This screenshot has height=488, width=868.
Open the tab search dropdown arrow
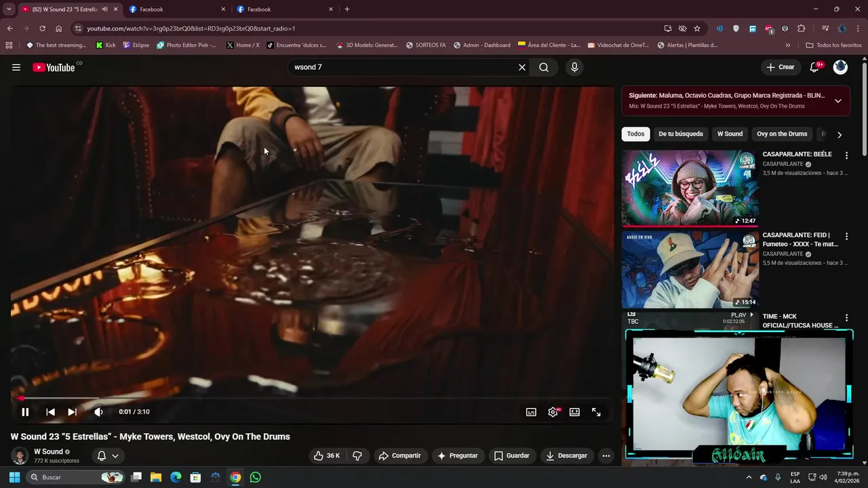(x=9, y=9)
